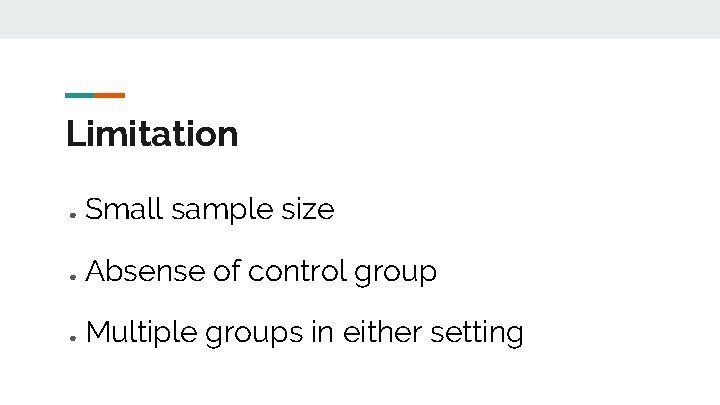Click the word setting in third bullet

click(477, 333)
